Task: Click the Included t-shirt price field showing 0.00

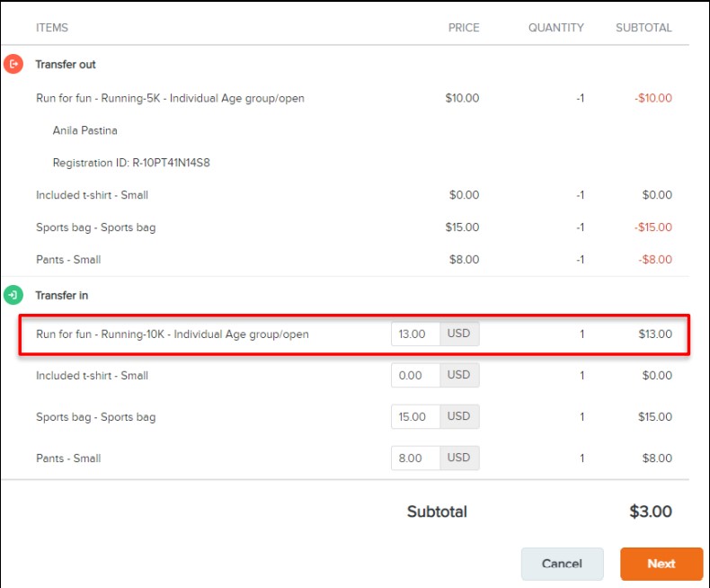Action: click(x=414, y=376)
